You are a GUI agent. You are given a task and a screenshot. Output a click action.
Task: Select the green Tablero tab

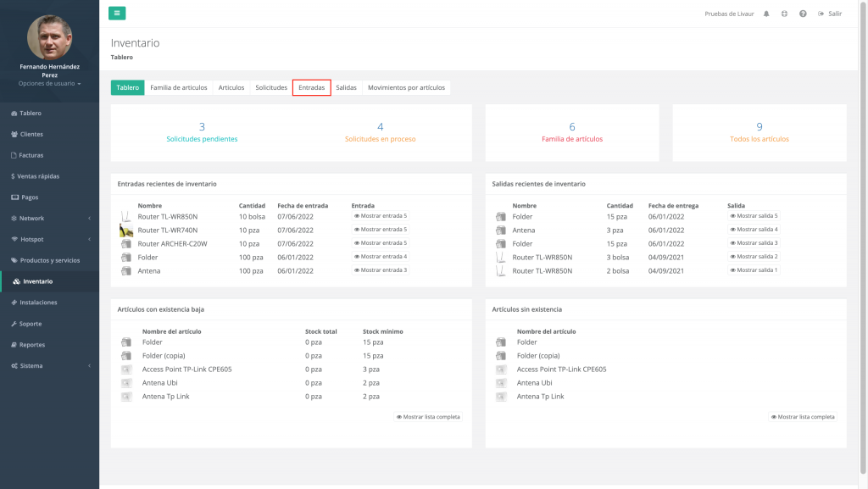(x=127, y=87)
